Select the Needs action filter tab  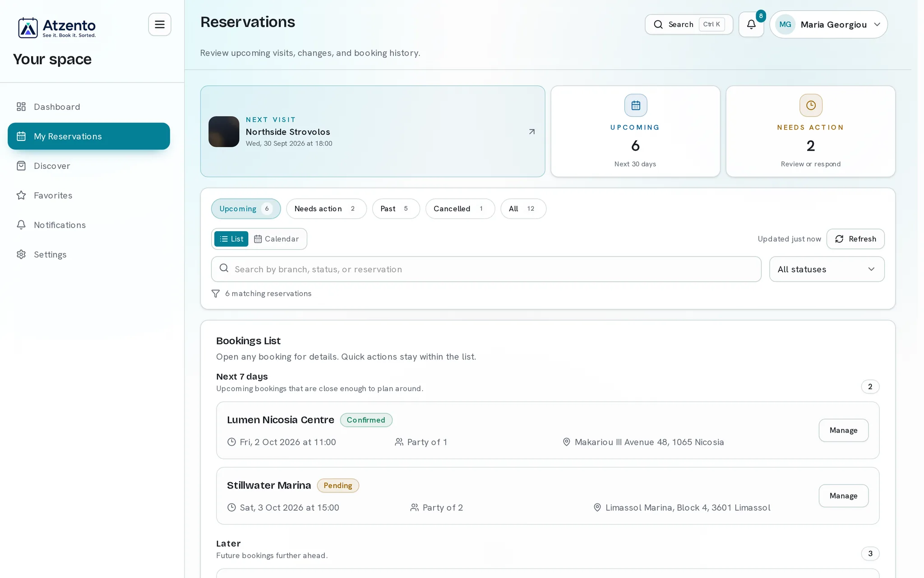(x=326, y=209)
